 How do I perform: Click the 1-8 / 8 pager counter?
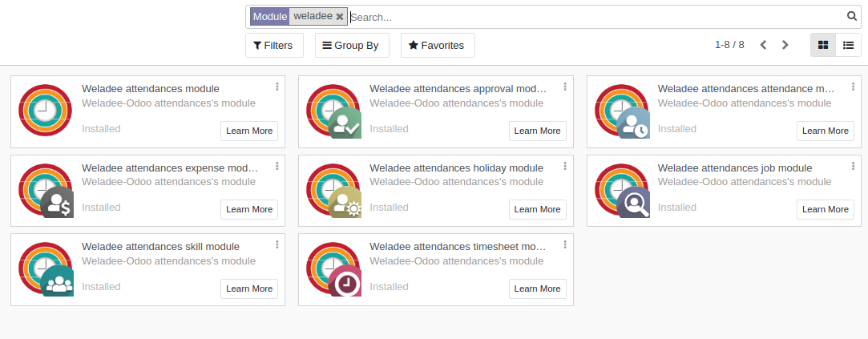pos(729,45)
